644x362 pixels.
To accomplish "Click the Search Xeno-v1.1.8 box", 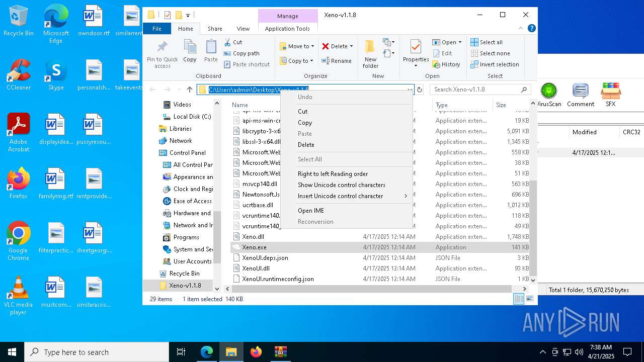I will pyautogui.click(x=480, y=89).
